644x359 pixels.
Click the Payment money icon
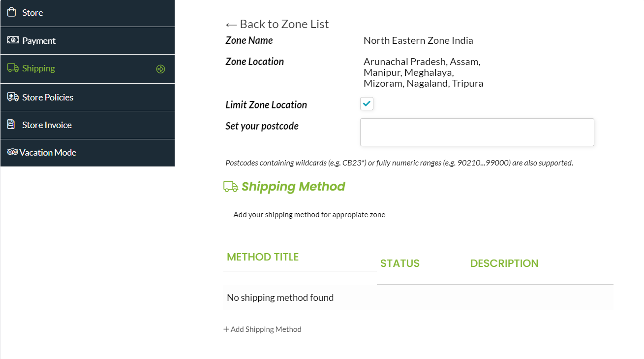point(13,40)
